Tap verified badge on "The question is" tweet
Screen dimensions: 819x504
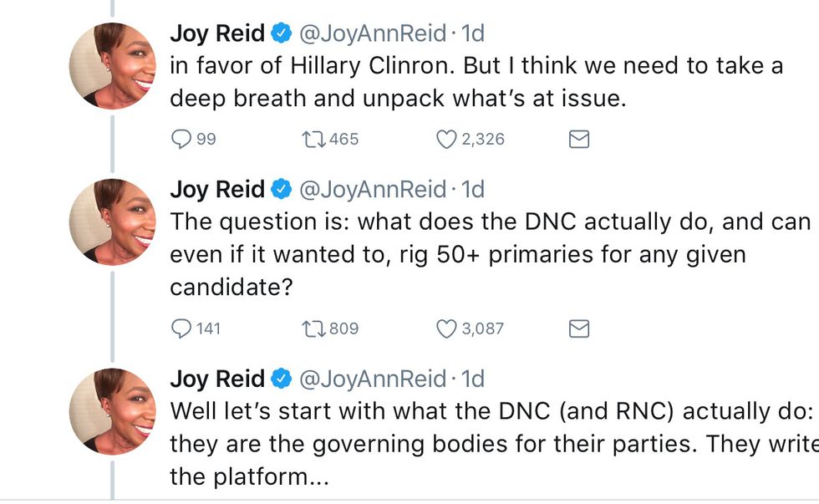coord(282,191)
